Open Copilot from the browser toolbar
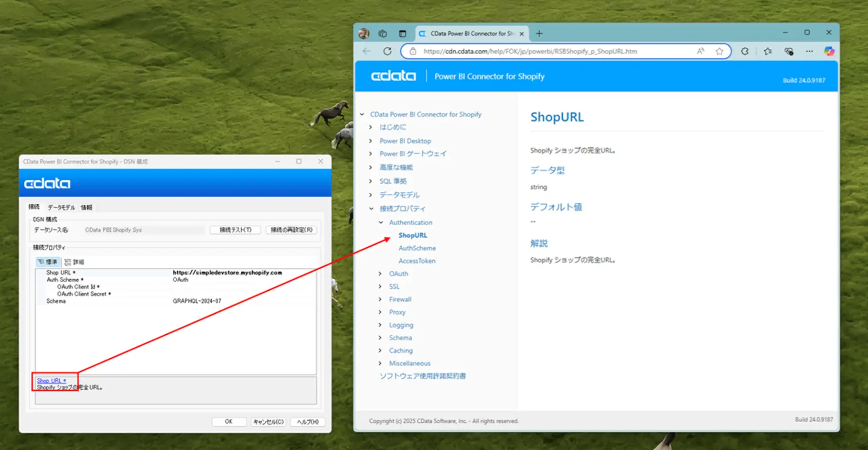Image resolution: width=868 pixels, height=450 pixels. (829, 51)
